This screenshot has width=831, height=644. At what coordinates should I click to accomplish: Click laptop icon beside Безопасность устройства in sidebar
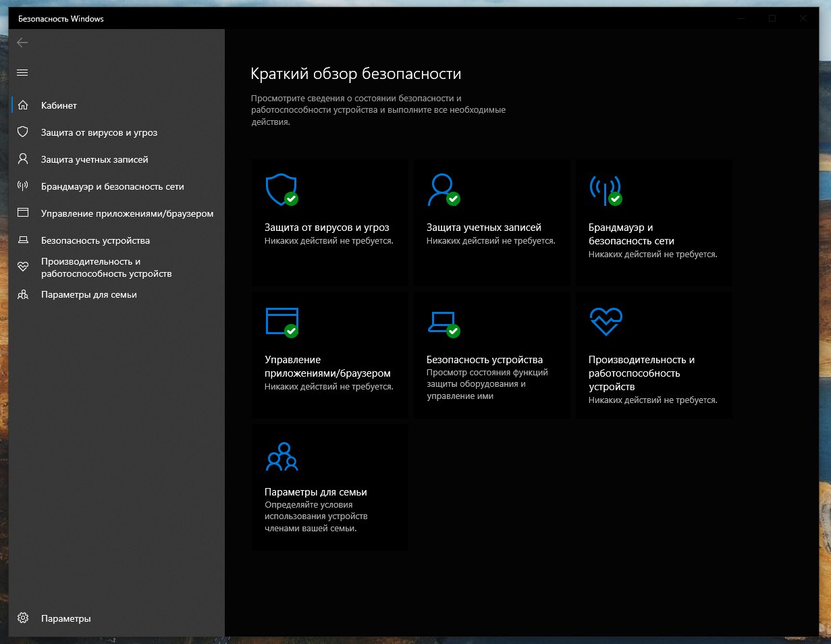(23, 240)
